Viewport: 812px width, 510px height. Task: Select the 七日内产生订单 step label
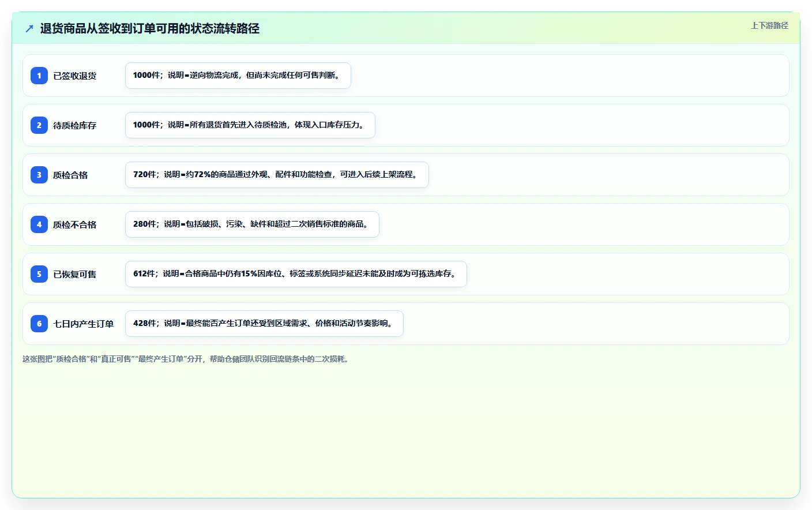tap(84, 324)
